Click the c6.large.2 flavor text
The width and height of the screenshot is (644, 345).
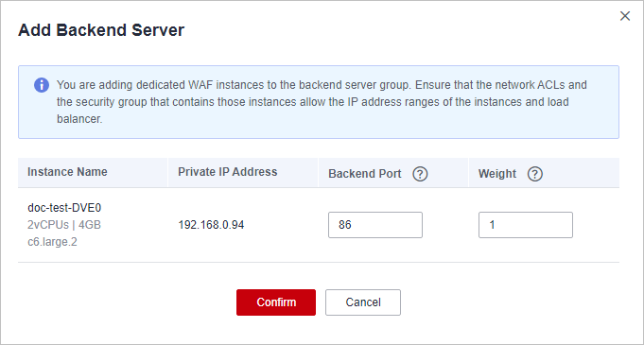coord(52,242)
